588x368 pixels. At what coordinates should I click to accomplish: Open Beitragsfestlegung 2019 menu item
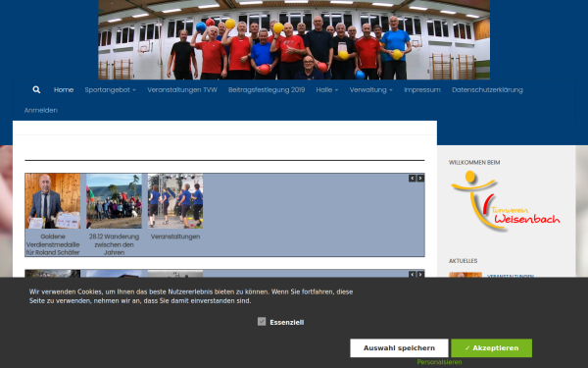point(267,89)
